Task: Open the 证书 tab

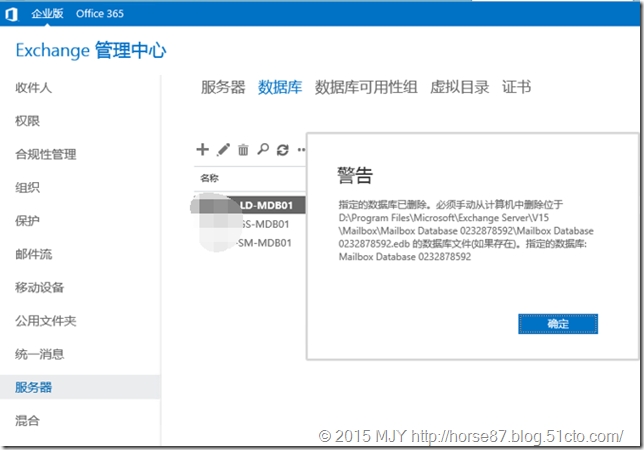Action: (x=516, y=87)
